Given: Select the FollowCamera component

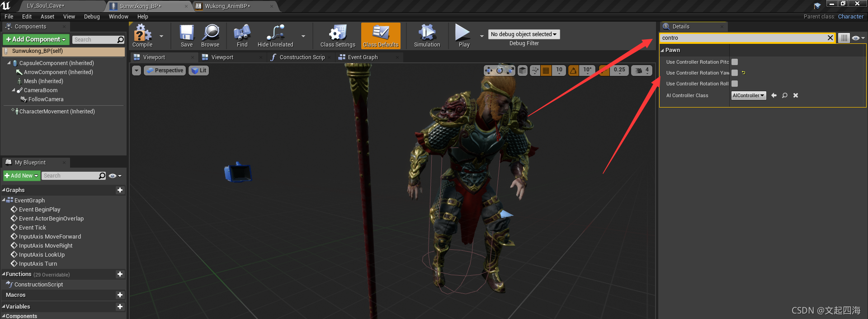Looking at the screenshot, I should pyautogui.click(x=46, y=99).
